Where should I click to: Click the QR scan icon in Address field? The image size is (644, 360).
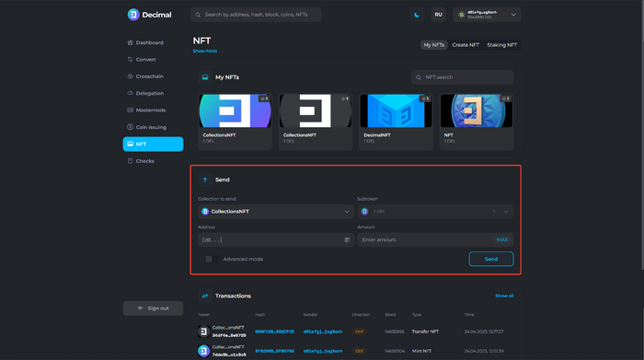tap(347, 239)
